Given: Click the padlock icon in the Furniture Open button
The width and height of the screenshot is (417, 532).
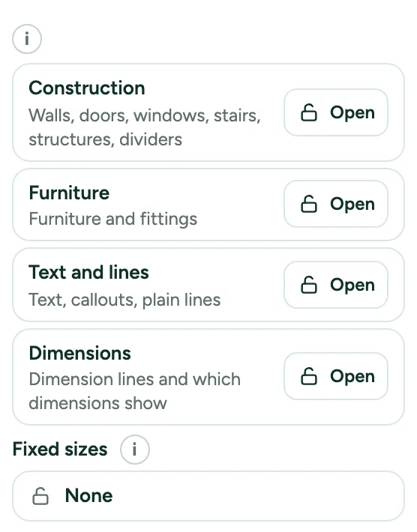Looking at the screenshot, I should click(309, 204).
